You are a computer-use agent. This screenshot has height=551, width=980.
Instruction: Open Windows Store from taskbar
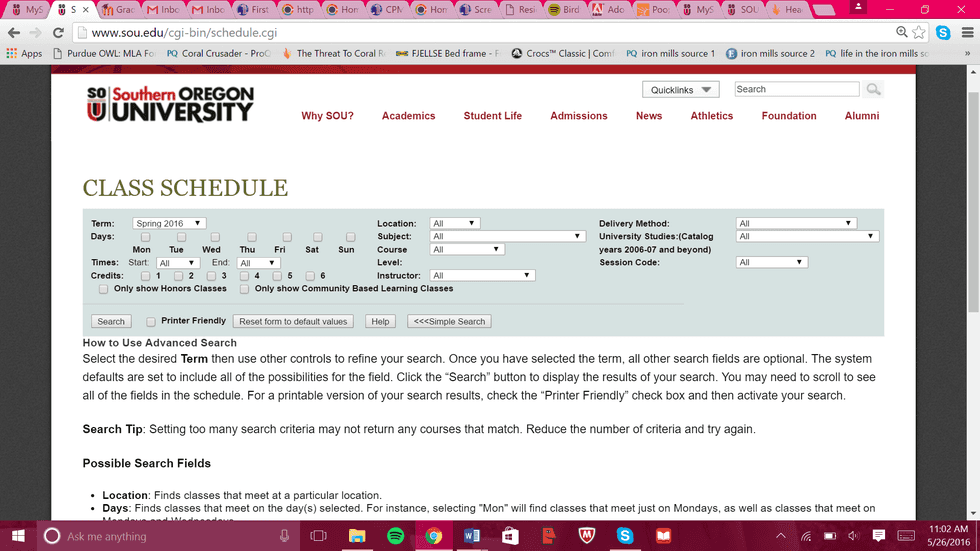pos(511,536)
